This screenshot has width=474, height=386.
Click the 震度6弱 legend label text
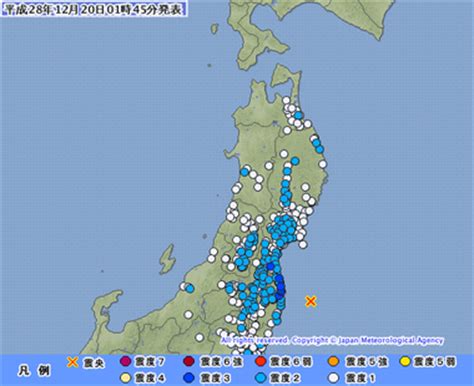pyautogui.click(x=291, y=362)
